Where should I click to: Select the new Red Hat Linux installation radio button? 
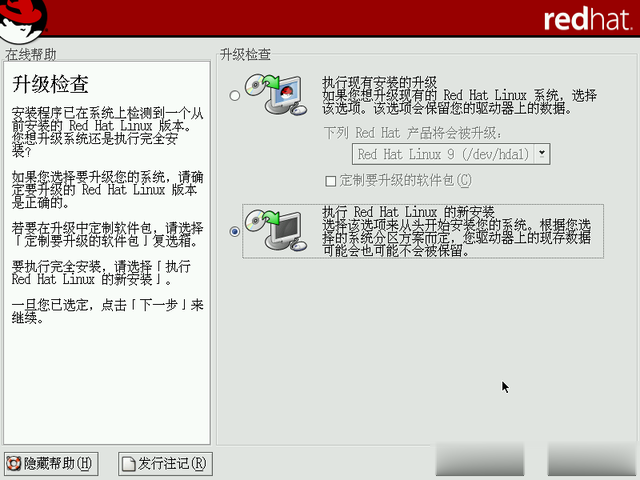pyautogui.click(x=234, y=231)
